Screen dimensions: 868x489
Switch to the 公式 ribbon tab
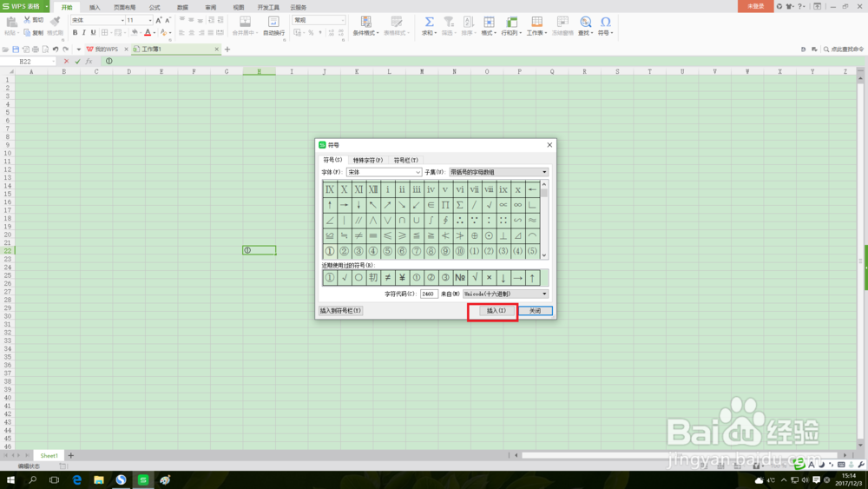tap(155, 7)
